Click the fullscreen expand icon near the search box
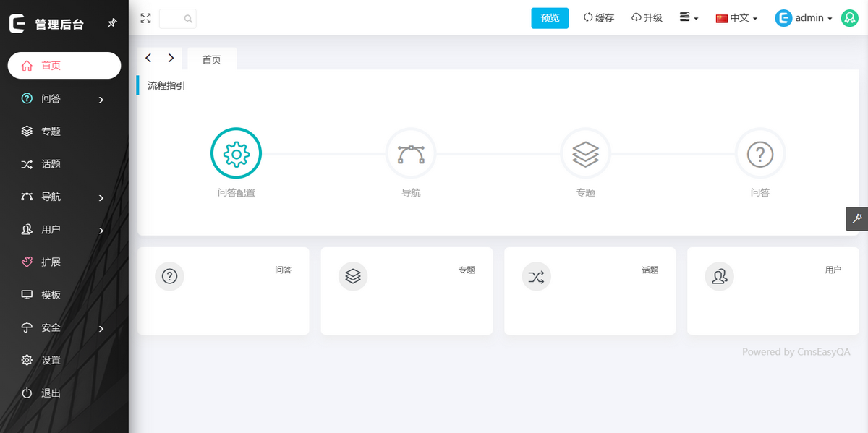 (145, 18)
